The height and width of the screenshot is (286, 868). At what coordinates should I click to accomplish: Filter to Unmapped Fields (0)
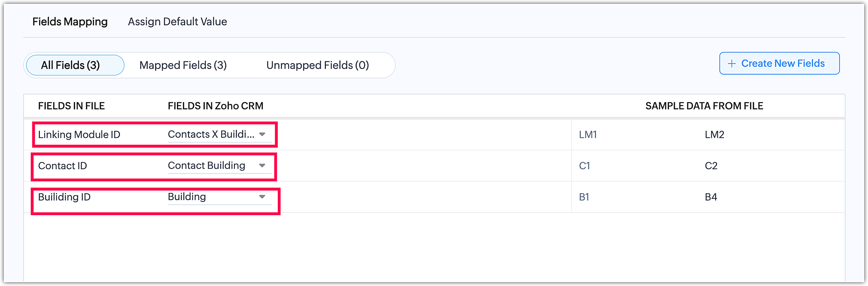coord(317,65)
